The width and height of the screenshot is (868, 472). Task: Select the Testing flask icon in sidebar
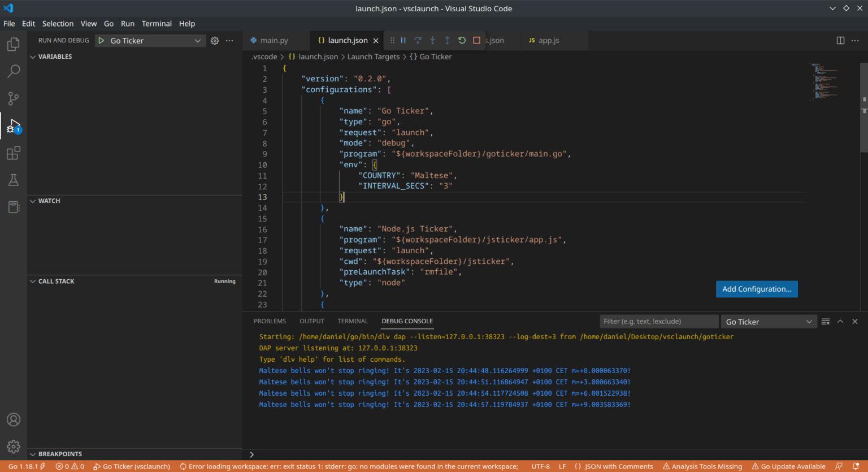click(14, 180)
